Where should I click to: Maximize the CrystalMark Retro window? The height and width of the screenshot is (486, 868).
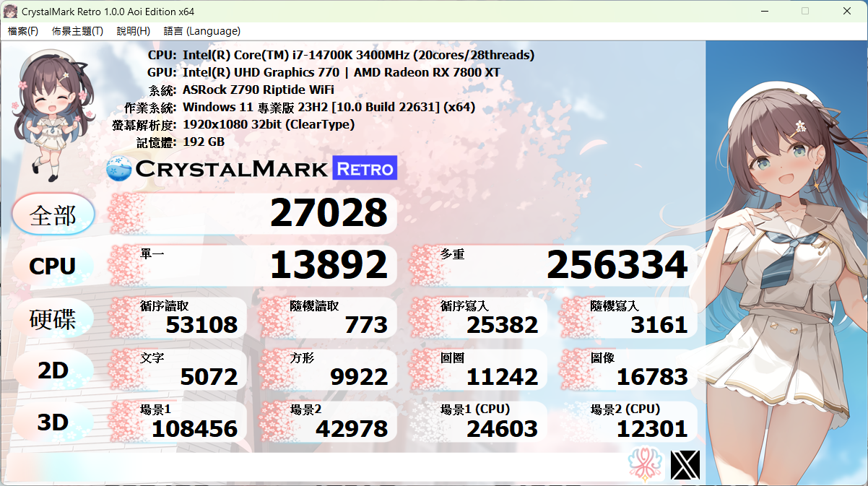click(x=805, y=11)
